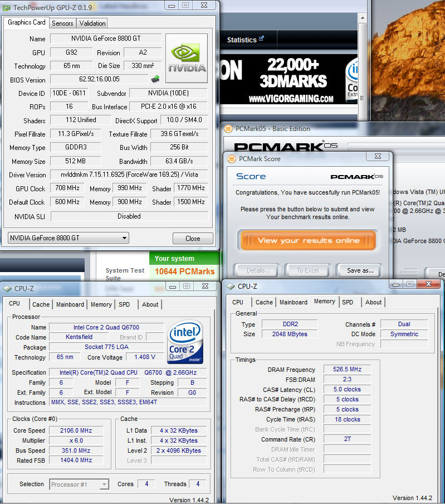Image resolution: width=445 pixels, height=504 pixels.
Task: Click the Intel Core 2 Quad logo
Action: (x=185, y=342)
